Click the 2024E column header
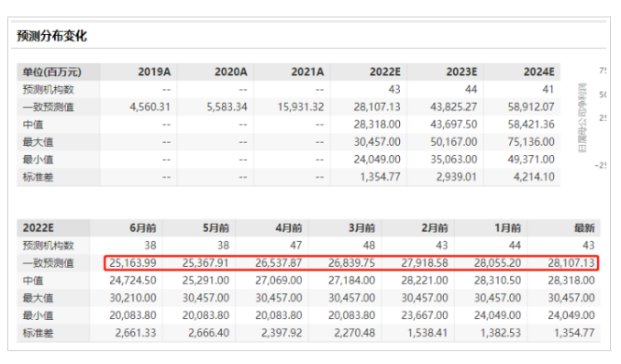The width and height of the screenshot is (621, 364). coord(539,72)
